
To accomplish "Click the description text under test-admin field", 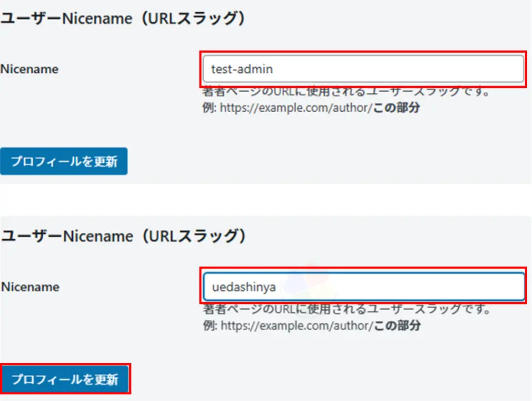I will (x=346, y=91).
